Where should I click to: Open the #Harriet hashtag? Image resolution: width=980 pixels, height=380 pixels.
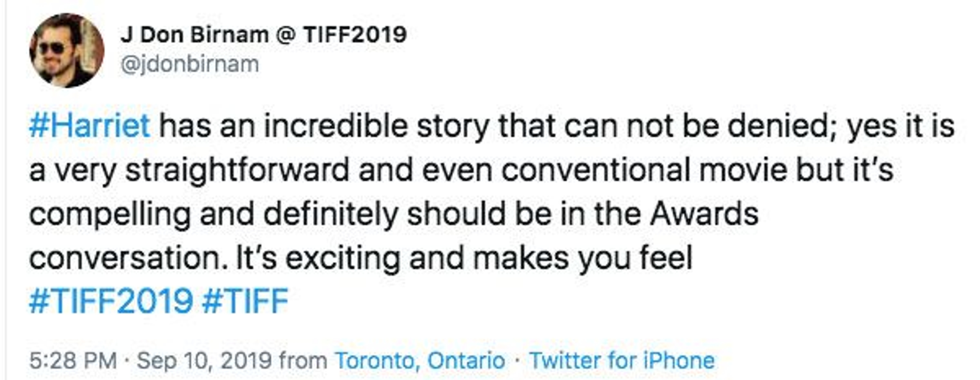(90, 126)
